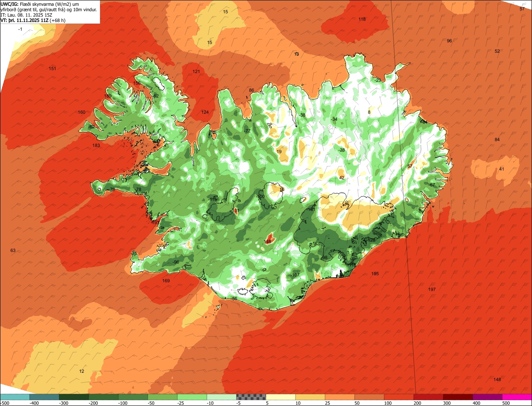Click the '151' flux value on the map
Image resolution: width=532 pixels, height=406 pixels.
(52, 68)
